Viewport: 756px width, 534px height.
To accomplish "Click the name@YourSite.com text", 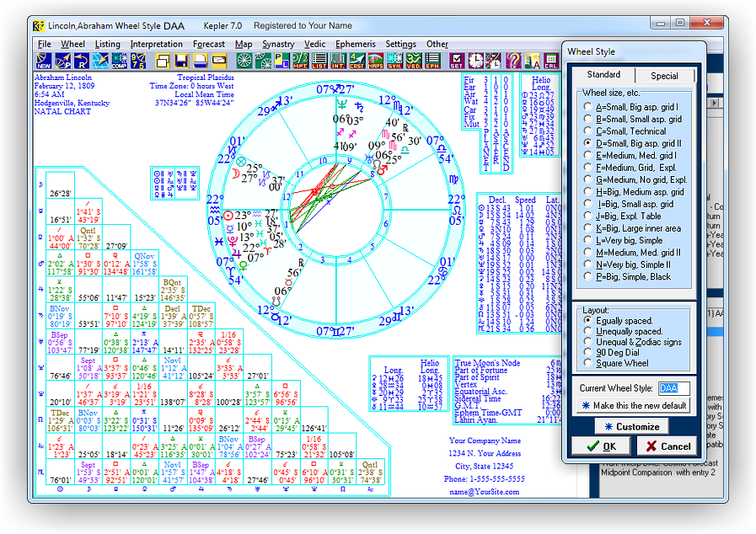I will tap(484, 492).
